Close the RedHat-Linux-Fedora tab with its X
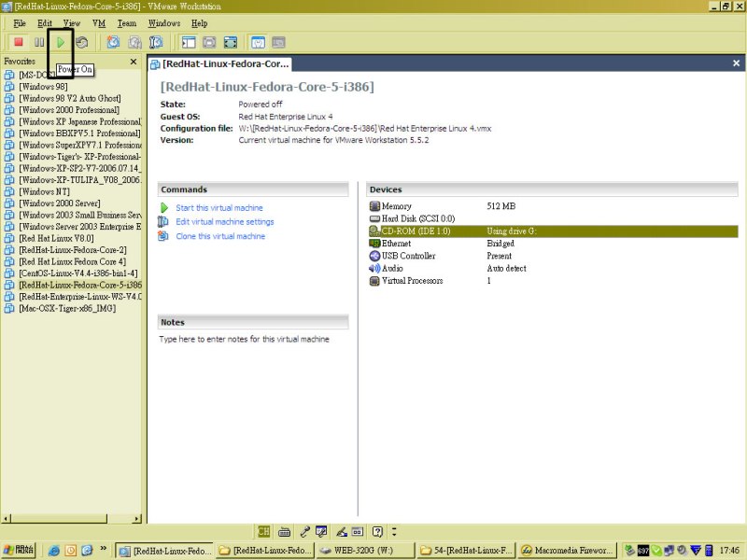 pos(736,63)
